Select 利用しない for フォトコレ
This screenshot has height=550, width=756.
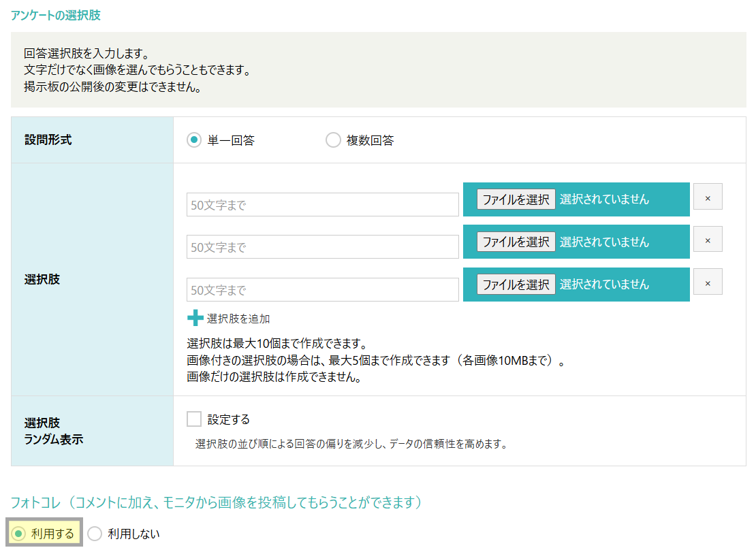(x=95, y=533)
